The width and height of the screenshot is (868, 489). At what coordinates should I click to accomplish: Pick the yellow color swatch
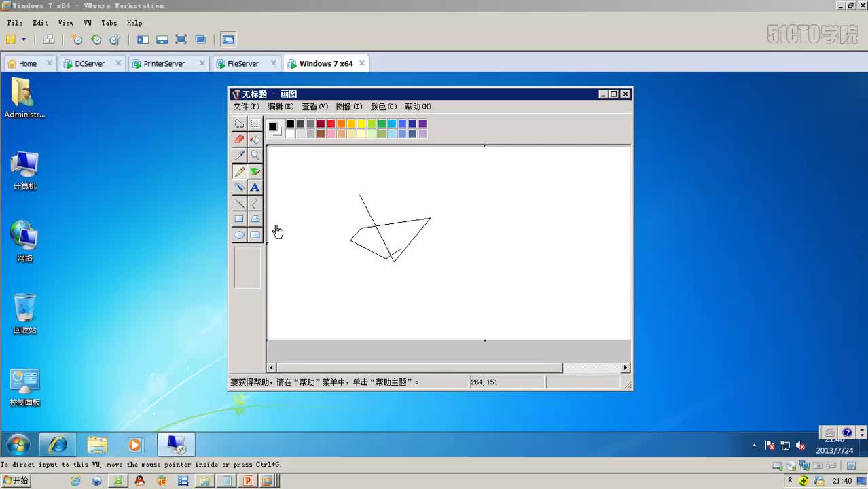(x=361, y=124)
